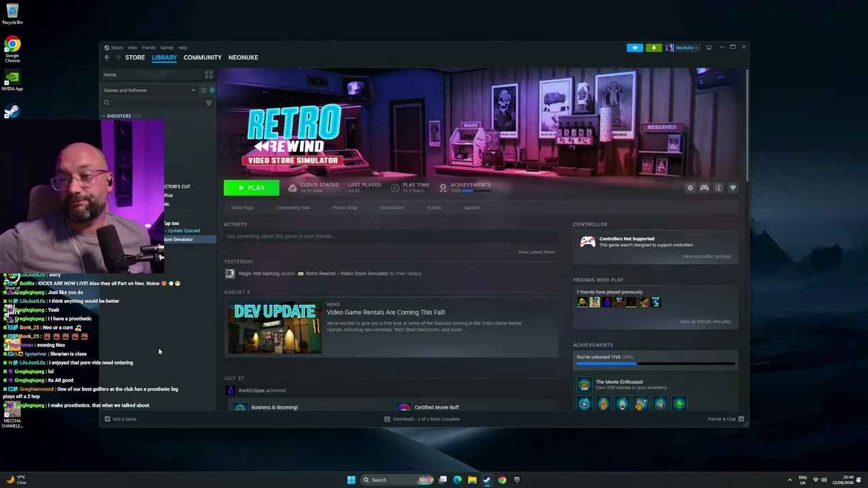
Task: Open the Discussions link
Action: [392, 207]
